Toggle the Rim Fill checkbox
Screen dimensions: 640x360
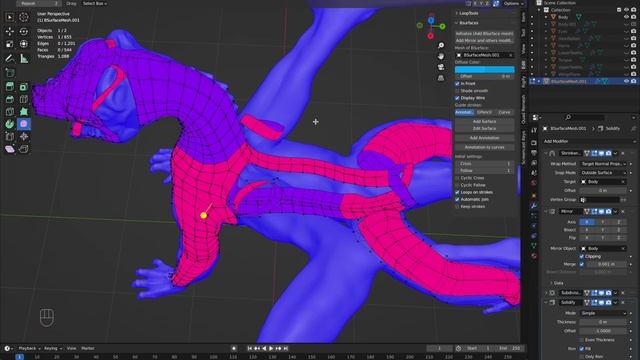(x=582, y=349)
